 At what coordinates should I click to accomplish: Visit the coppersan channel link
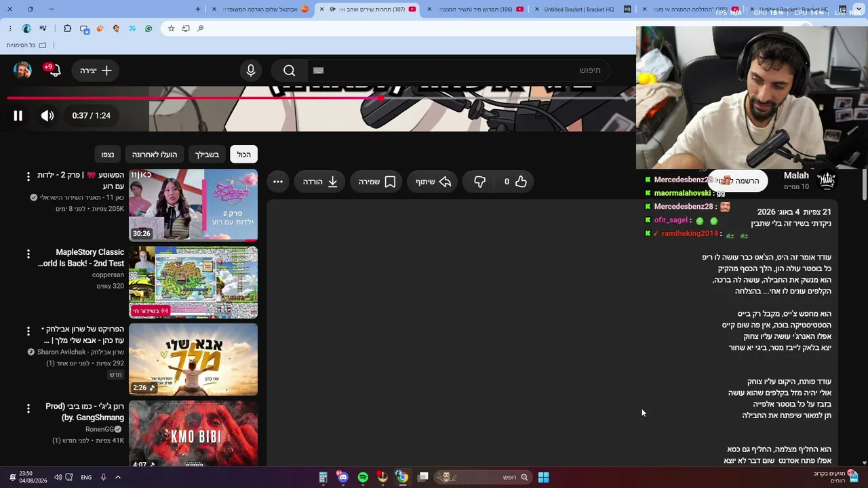tap(108, 275)
